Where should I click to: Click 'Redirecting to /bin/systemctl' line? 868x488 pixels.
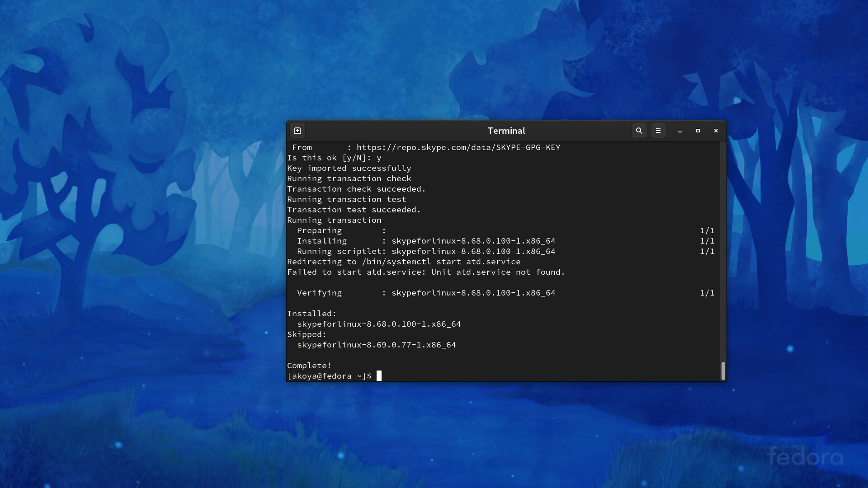[x=404, y=262]
